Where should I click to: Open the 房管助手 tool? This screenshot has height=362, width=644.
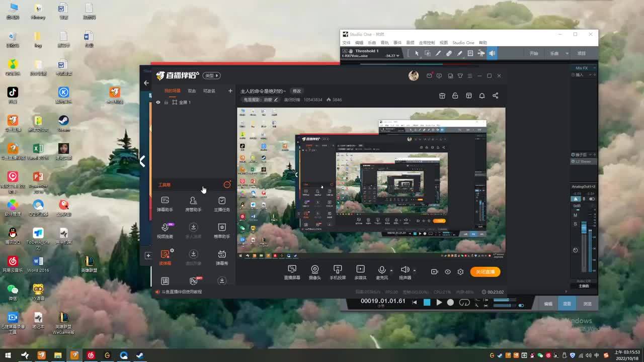(x=193, y=204)
